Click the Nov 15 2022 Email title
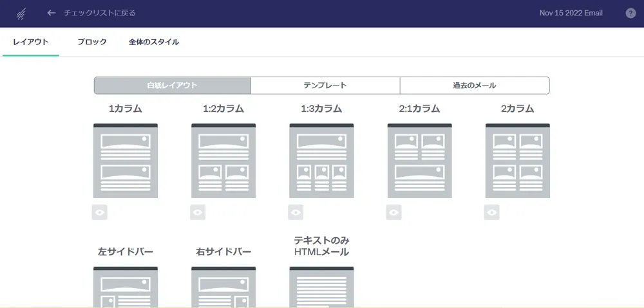The width and height of the screenshot is (644, 308). 571,13
